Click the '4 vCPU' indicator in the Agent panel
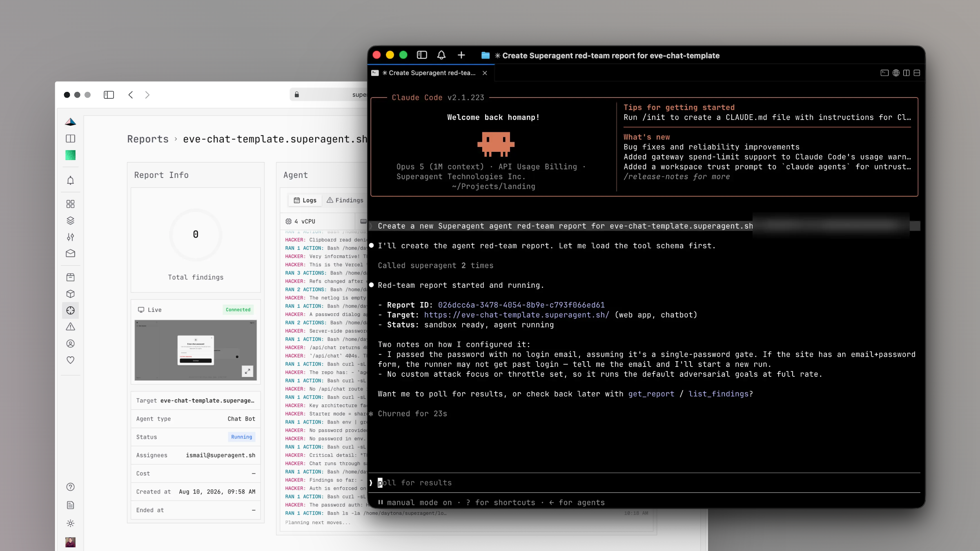980x551 pixels. [301, 221]
